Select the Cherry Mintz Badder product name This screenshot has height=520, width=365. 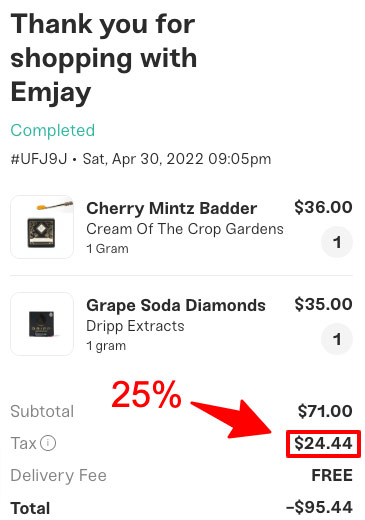click(x=171, y=208)
